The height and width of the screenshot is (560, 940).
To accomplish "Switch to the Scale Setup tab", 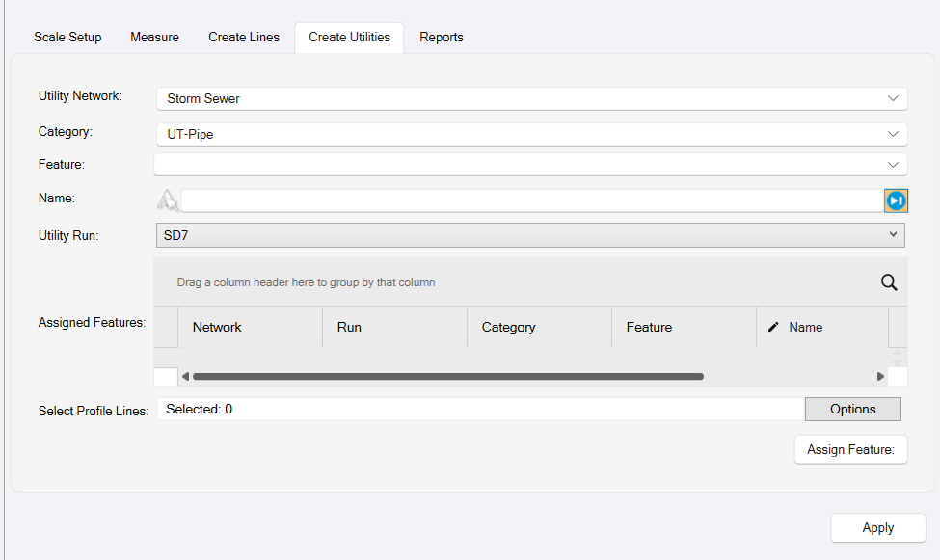I will pyautogui.click(x=67, y=38).
